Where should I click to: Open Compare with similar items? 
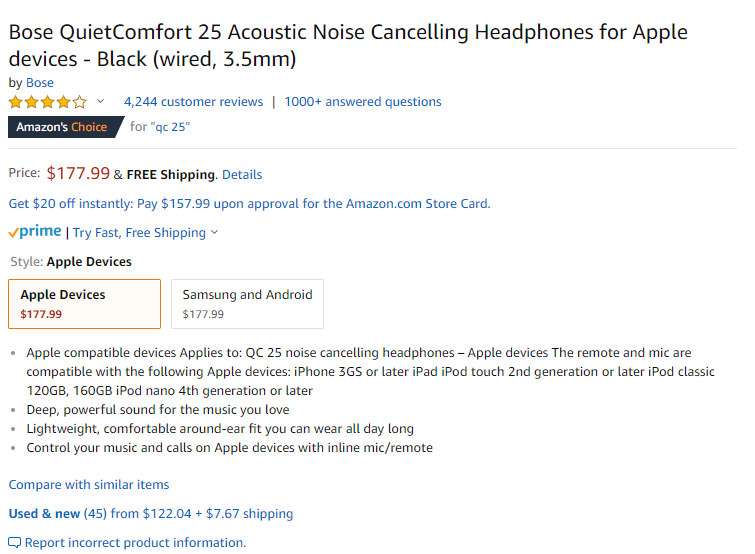[89, 485]
